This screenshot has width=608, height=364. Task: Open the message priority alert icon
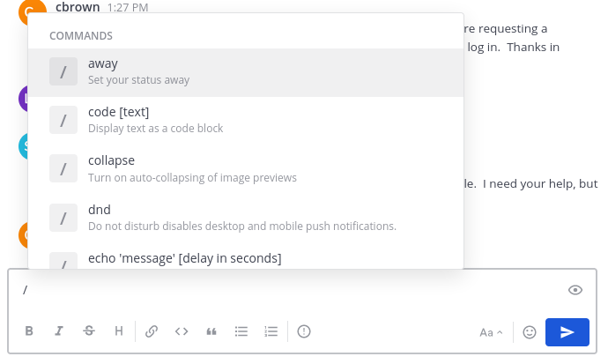pos(304,331)
